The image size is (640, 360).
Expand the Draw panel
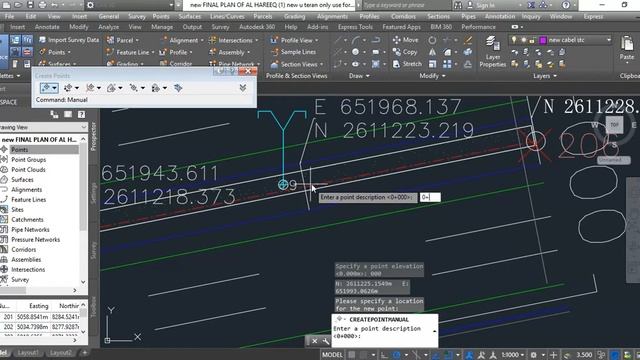pyautogui.click(x=359, y=76)
